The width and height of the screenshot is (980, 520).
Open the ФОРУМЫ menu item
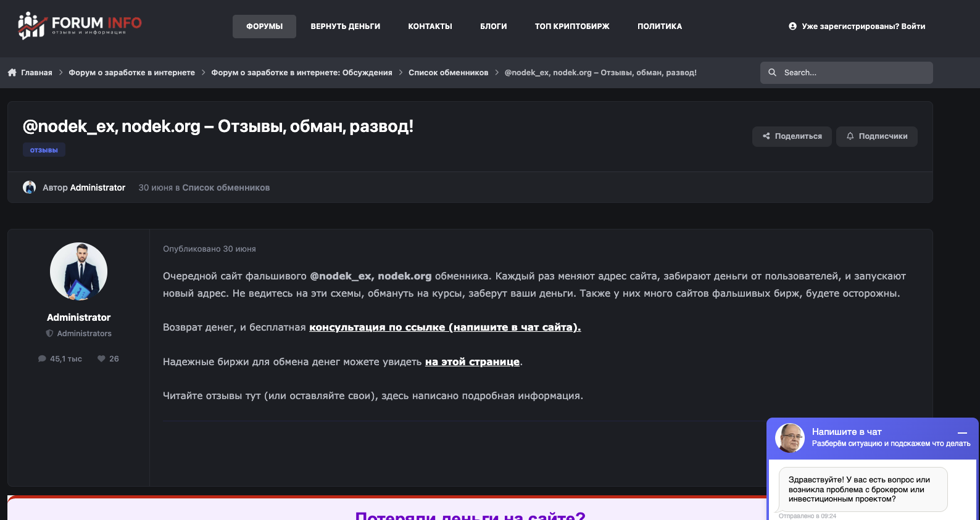click(264, 27)
